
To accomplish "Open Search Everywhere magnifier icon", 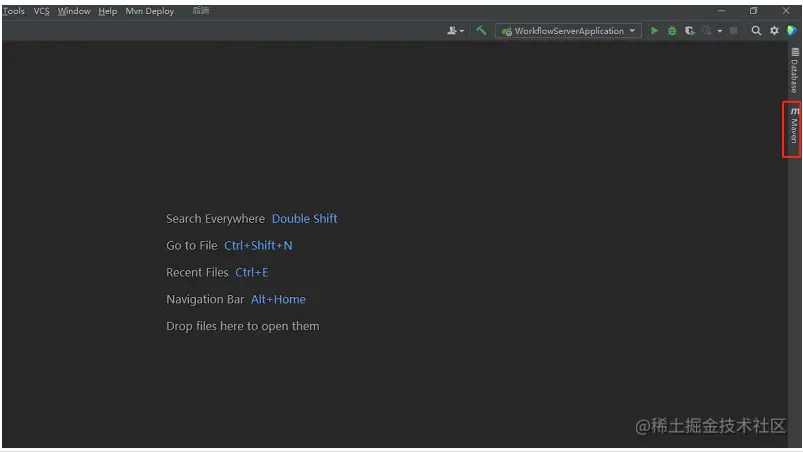I will tap(756, 31).
